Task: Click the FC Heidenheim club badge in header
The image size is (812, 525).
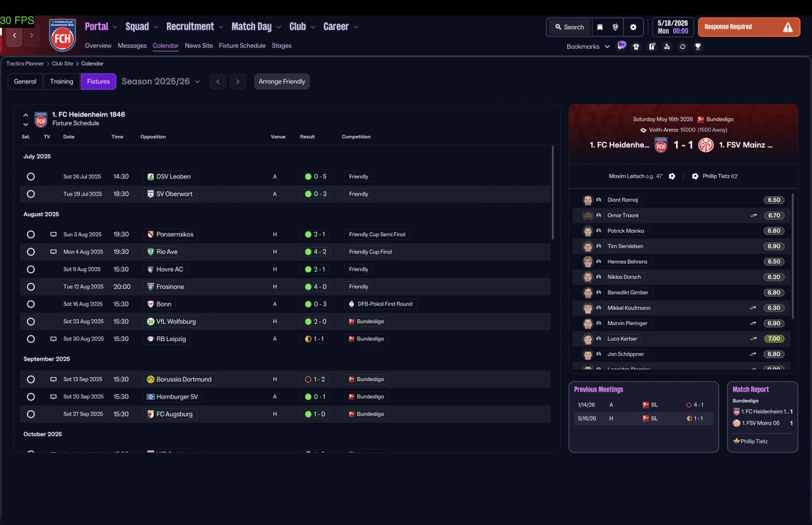Action: 62,35
